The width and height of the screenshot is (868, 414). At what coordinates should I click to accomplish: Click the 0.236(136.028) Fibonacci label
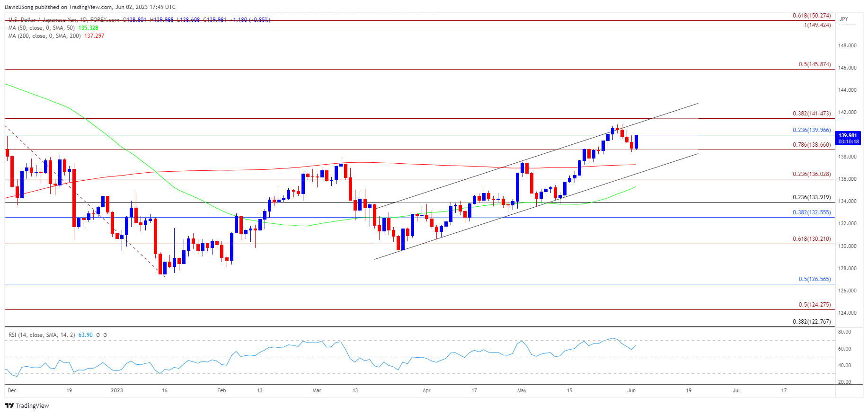point(812,174)
